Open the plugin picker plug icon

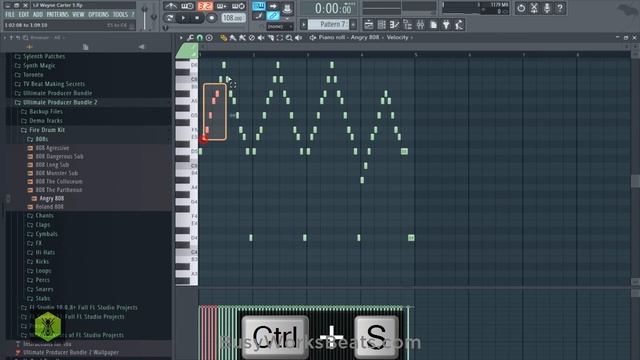tap(446, 25)
